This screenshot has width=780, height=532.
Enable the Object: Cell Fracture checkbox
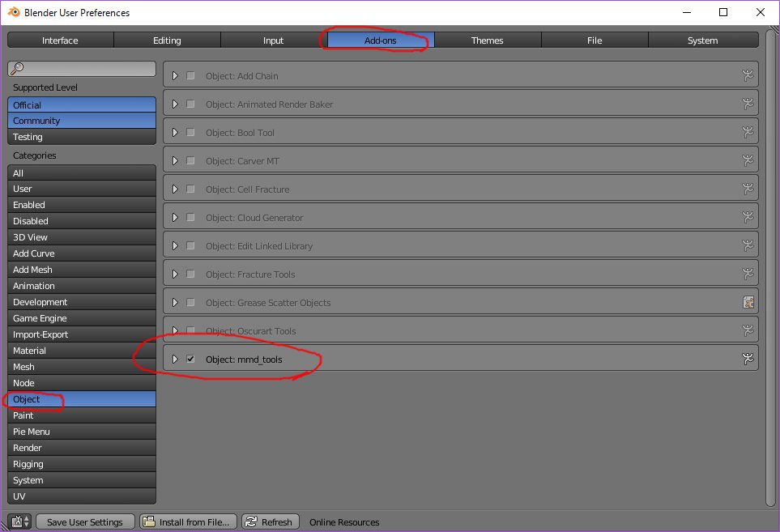pos(190,189)
